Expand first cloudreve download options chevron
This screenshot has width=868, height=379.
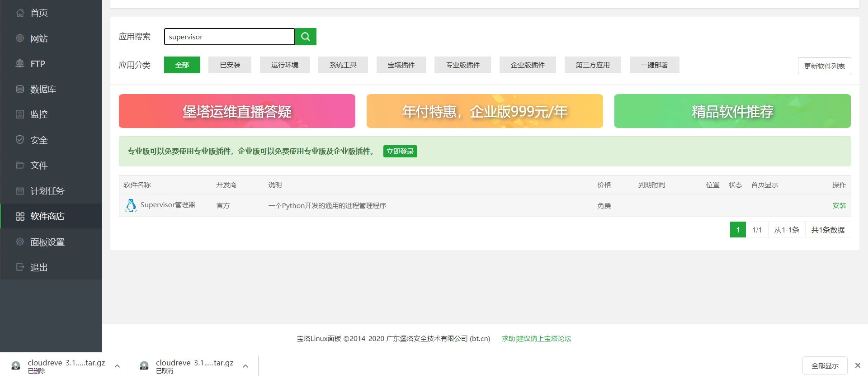point(117,366)
